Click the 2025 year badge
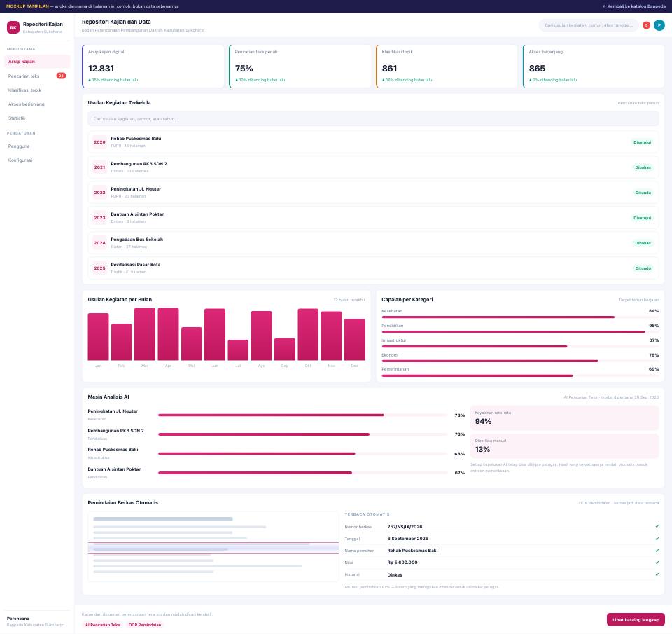The image size is (672, 634). click(x=100, y=268)
